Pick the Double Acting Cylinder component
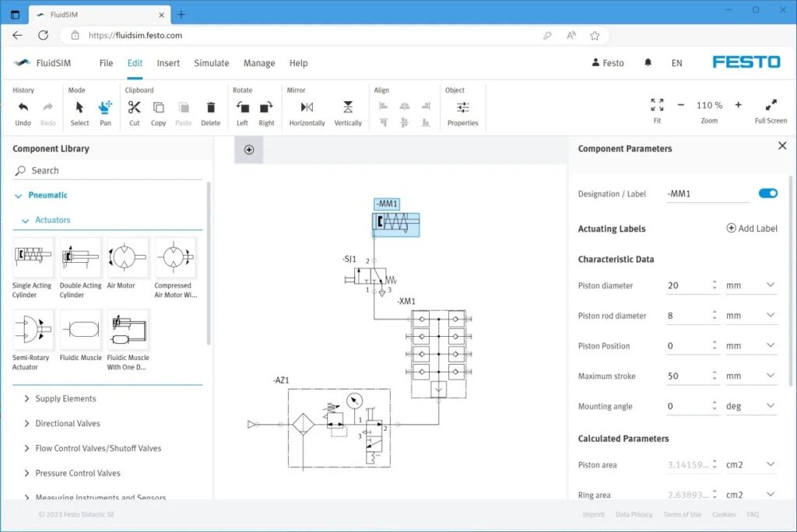Image resolution: width=797 pixels, height=532 pixels. point(80,257)
